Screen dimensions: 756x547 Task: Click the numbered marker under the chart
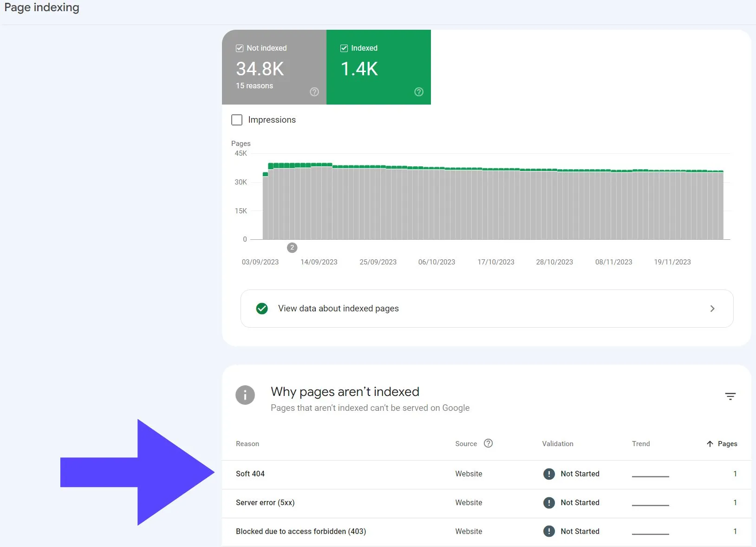point(292,248)
